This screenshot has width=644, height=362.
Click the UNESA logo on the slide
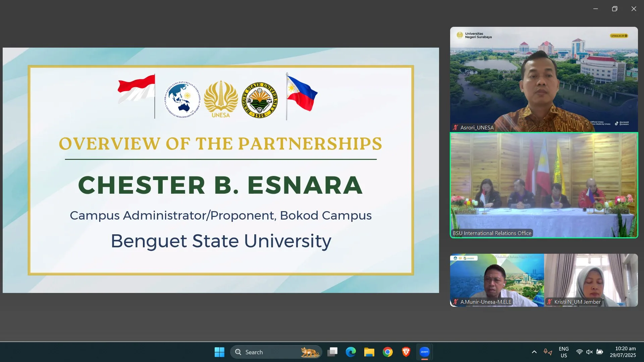(x=221, y=99)
